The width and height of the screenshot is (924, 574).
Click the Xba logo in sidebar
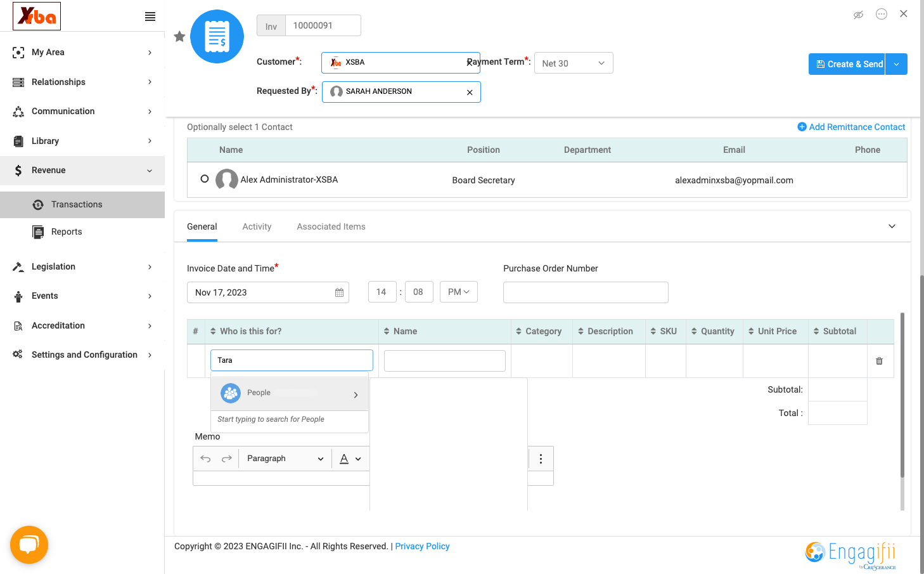pyautogui.click(x=37, y=16)
